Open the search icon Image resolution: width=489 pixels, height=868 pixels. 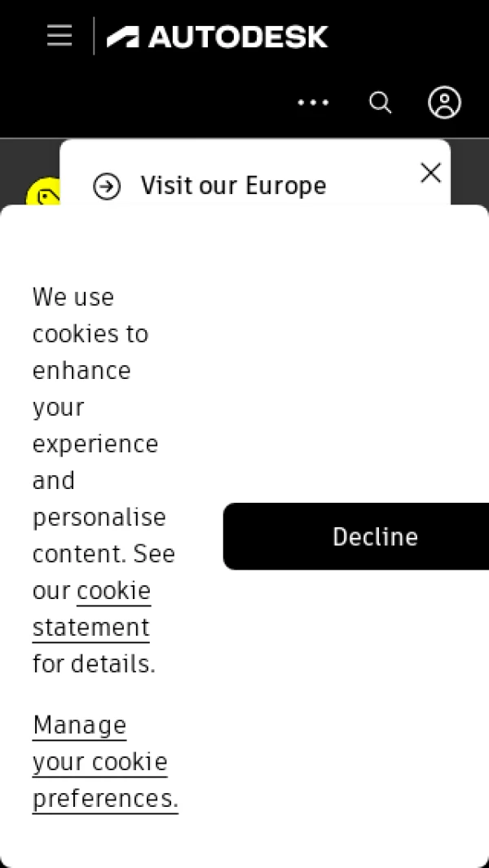click(x=380, y=102)
